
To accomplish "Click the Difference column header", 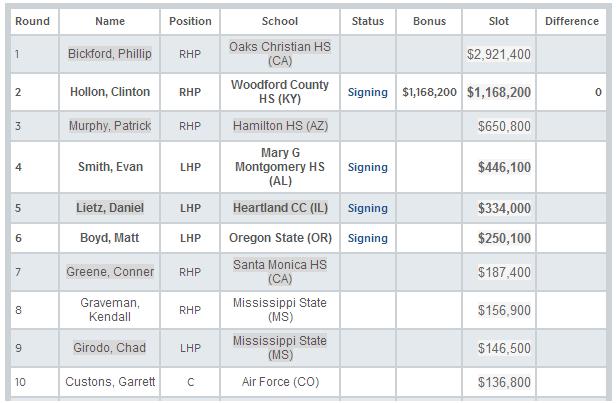I will tap(572, 21).
